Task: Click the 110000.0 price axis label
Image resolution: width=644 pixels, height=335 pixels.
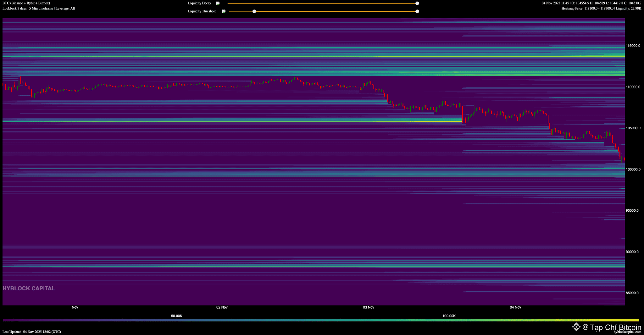Action: pos(633,87)
